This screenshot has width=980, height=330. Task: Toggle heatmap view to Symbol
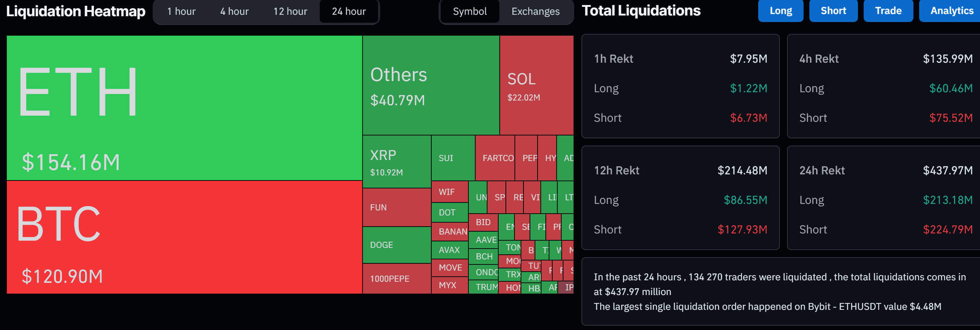[x=470, y=12]
